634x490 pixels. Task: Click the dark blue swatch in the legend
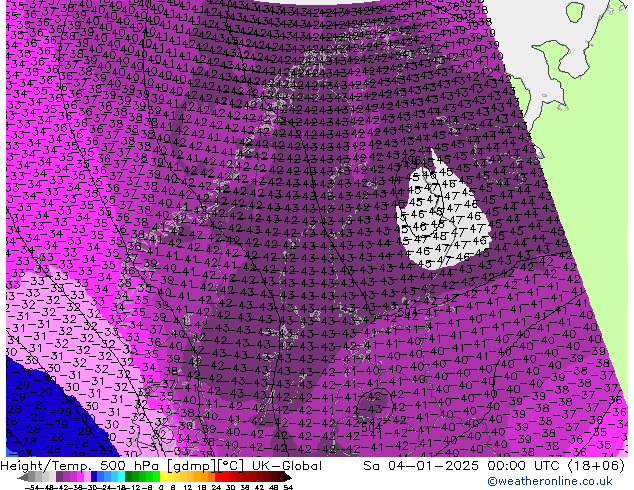point(94,476)
